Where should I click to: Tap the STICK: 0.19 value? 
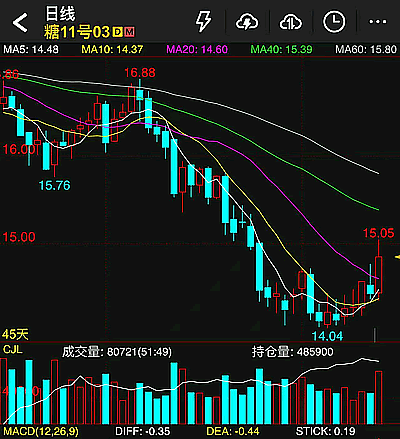pyautogui.click(x=325, y=432)
